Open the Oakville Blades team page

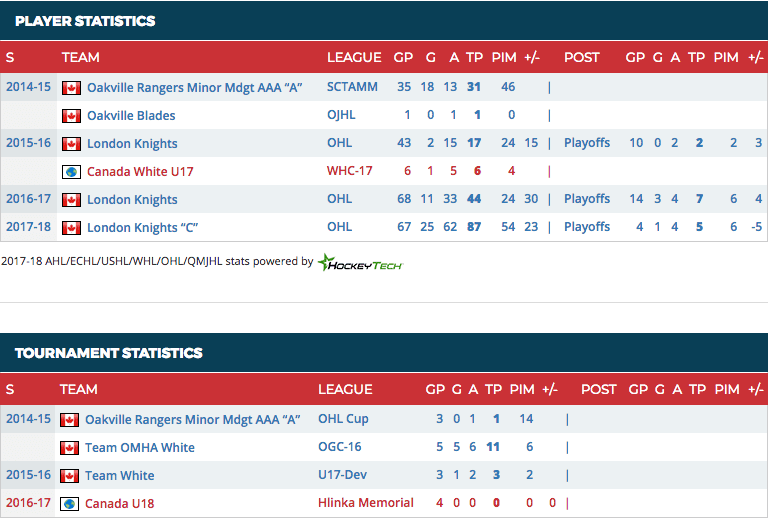(131, 116)
